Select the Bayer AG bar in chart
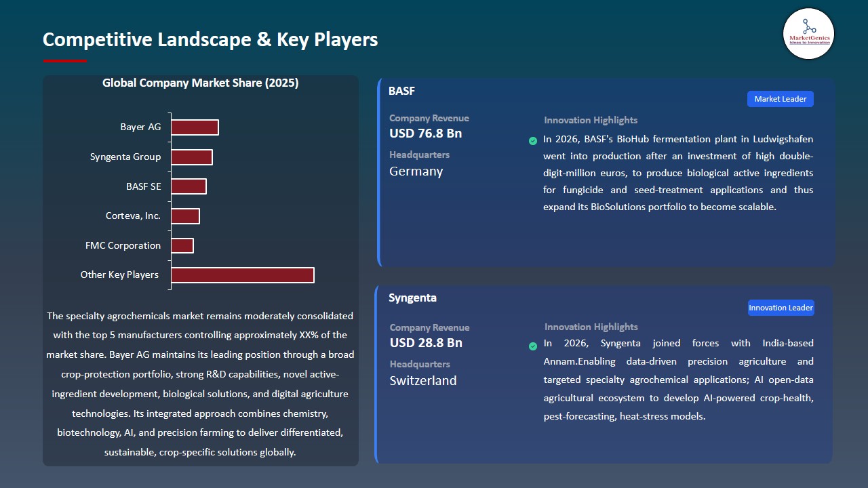Image resolution: width=868 pixels, height=488 pixels. (195, 127)
